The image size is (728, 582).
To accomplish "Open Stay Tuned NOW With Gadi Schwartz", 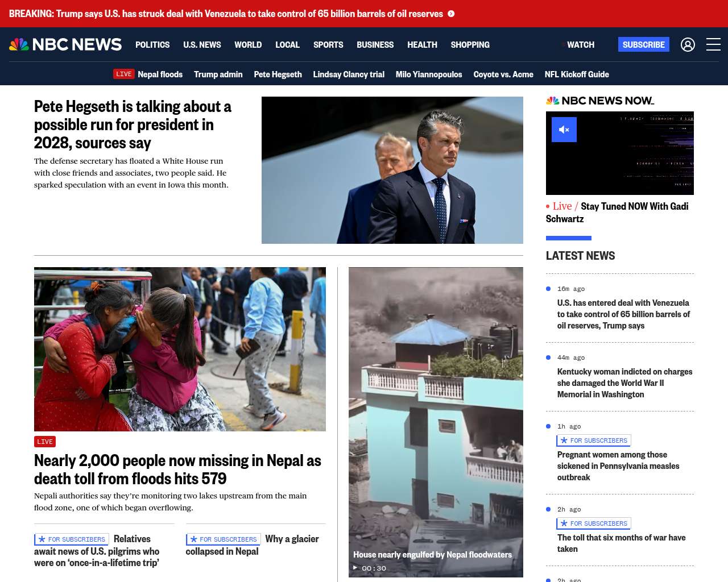I will [x=617, y=213].
